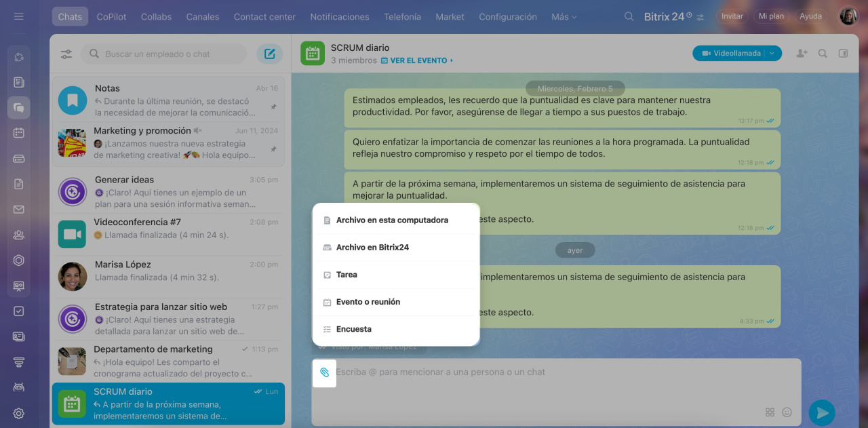The image size is (868, 428).
Task: Open Estrategia para lanzar sitio web chat
Action: click(168, 319)
